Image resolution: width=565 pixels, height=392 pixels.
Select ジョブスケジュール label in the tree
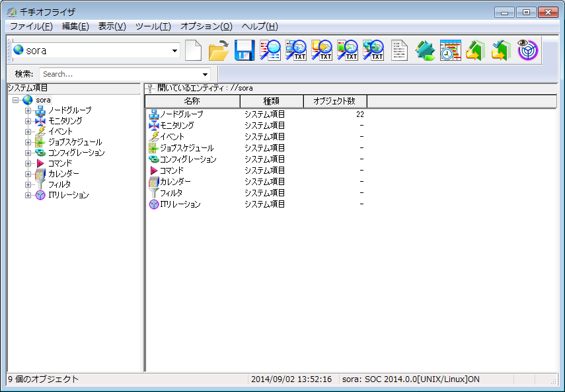pos(75,142)
